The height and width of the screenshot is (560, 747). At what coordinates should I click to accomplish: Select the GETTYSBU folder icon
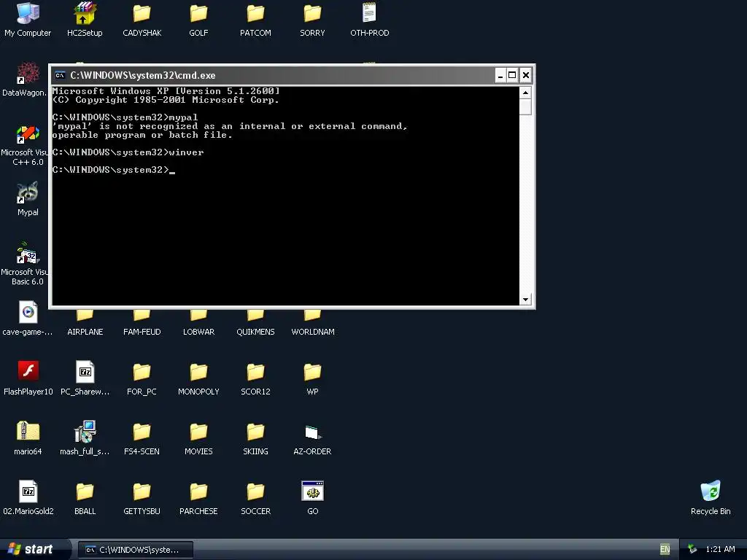coord(142,492)
